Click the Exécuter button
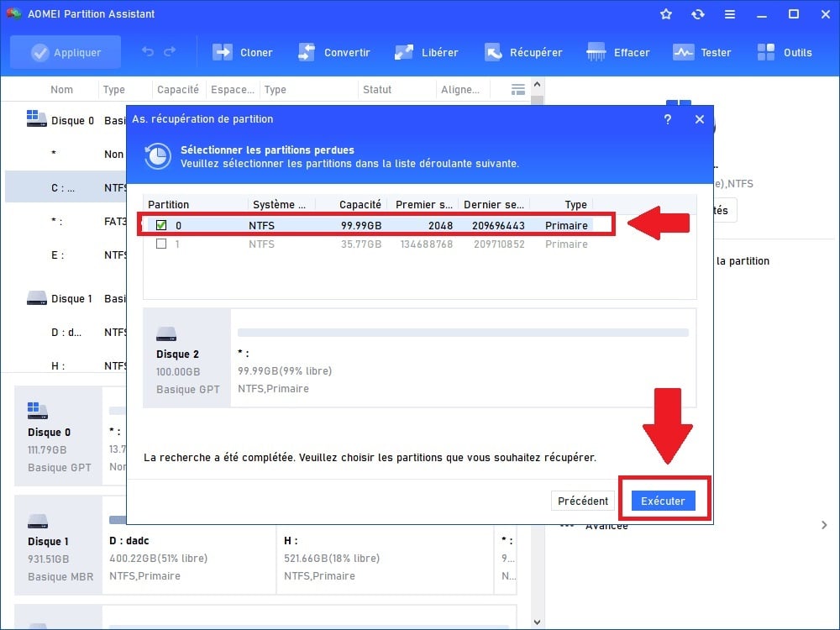This screenshot has height=630, width=840. tap(663, 501)
